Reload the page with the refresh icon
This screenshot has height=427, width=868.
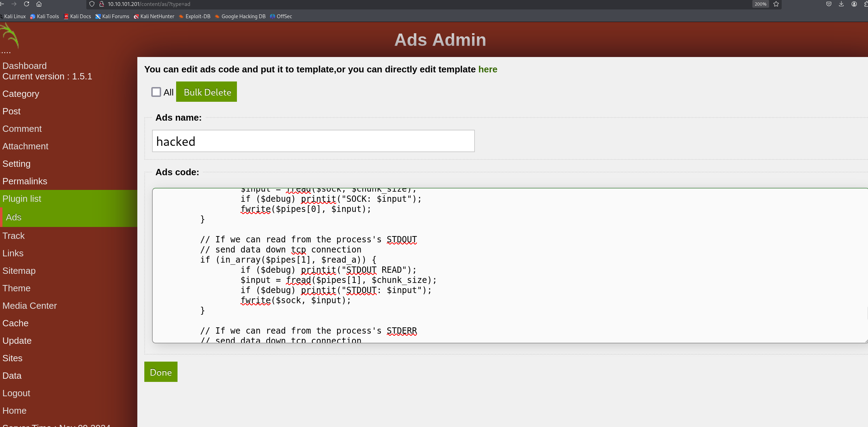click(x=27, y=4)
